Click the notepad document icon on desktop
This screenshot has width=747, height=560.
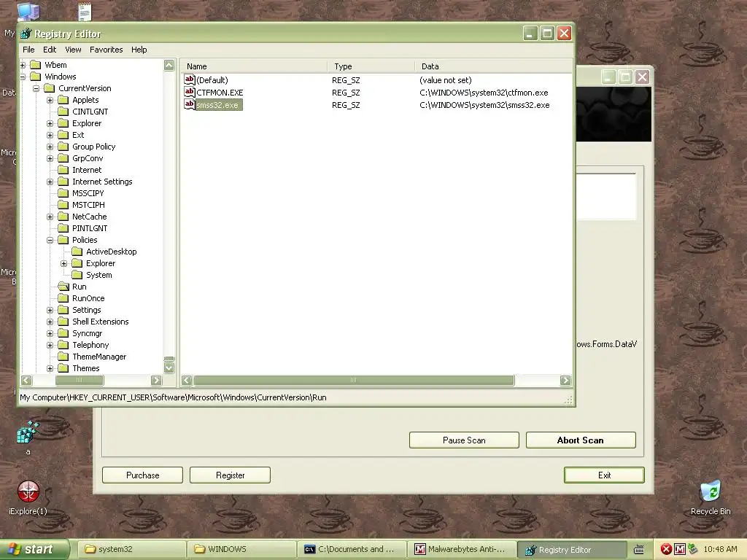pyautogui.click(x=85, y=12)
